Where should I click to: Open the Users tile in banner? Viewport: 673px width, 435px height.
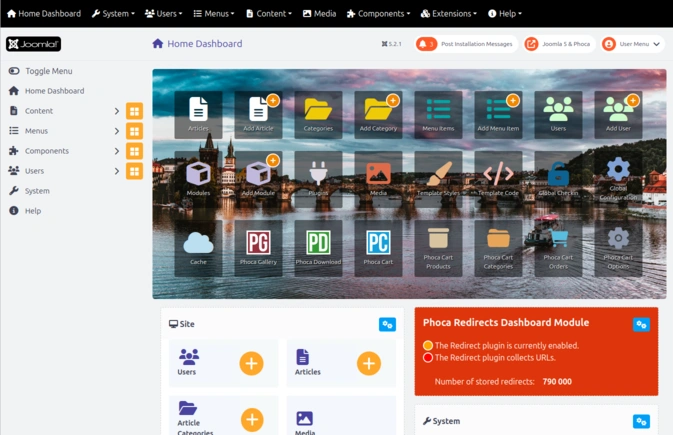(558, 115)
